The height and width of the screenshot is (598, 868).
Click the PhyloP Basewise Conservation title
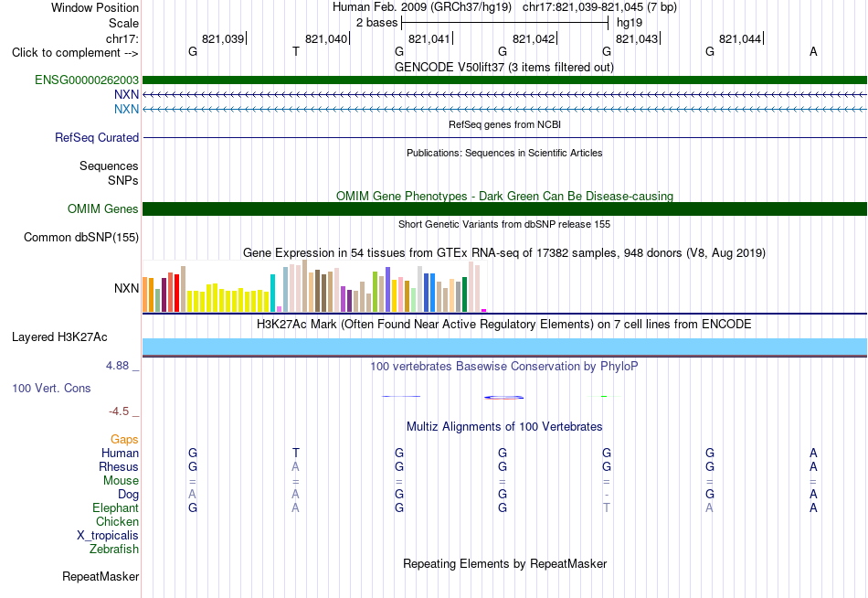pos(504,367)
